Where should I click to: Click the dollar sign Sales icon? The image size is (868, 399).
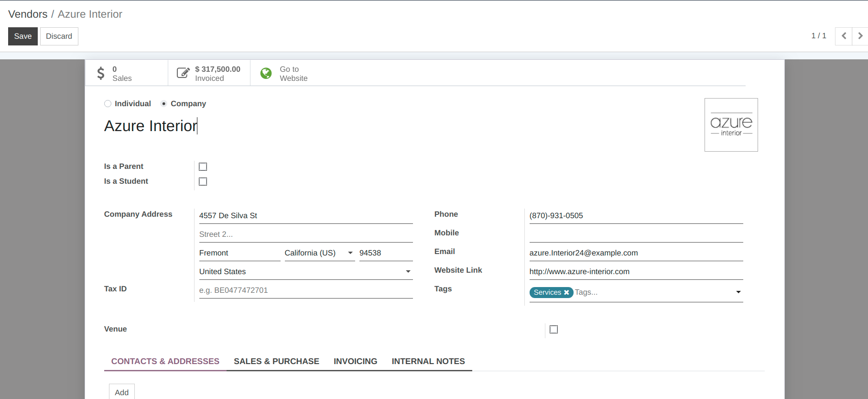click(x=100, y=73)
